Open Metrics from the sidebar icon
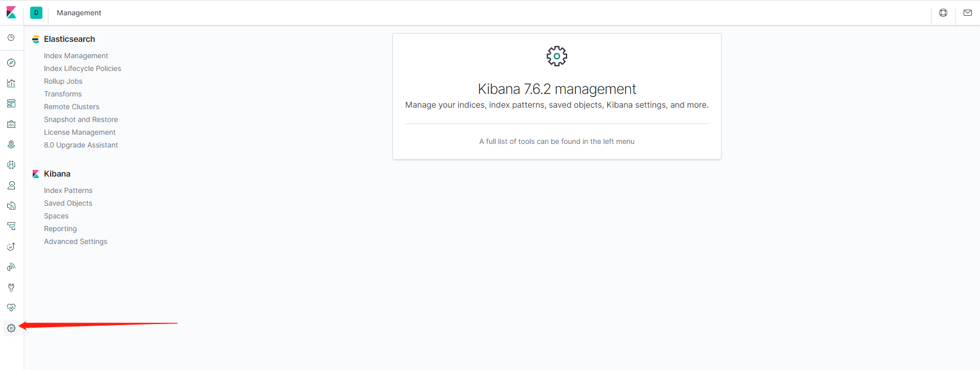The height and width of the screenshot is (370, 980). click(11, 185)
